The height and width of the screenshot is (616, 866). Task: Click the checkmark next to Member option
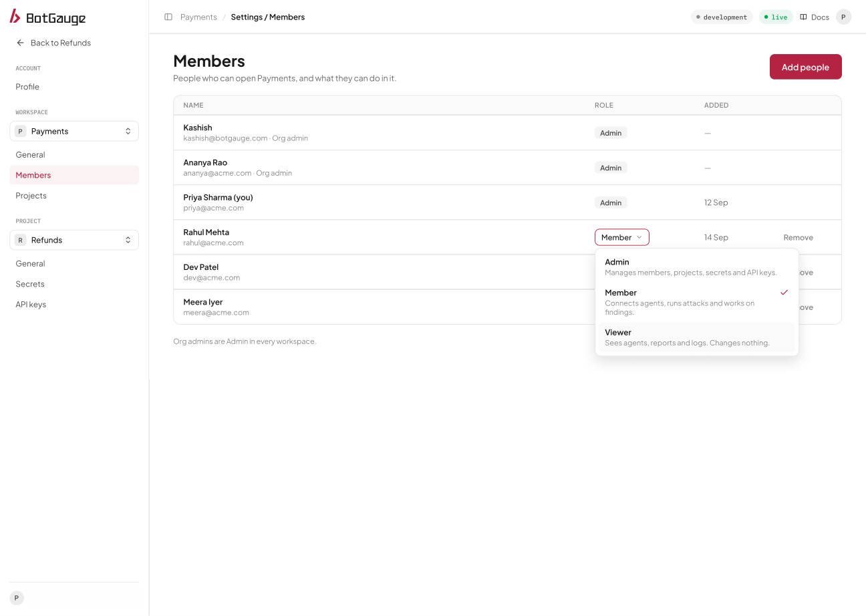coord(784,293)
